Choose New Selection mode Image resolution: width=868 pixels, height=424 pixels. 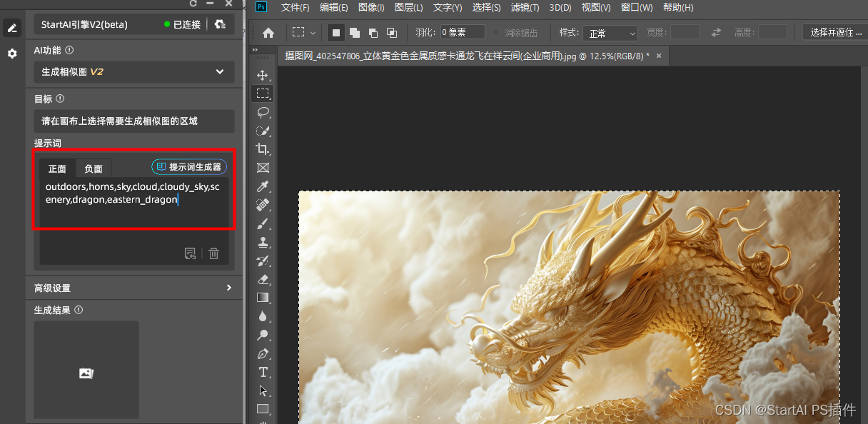(x=336, y=33)
